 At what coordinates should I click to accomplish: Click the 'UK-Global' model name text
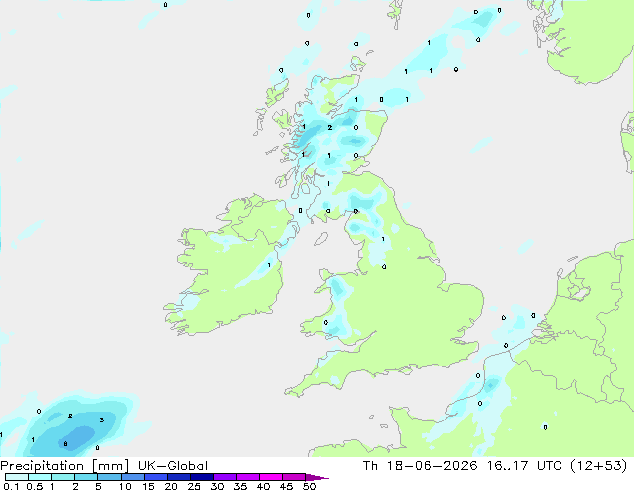(x=173, y=466)
